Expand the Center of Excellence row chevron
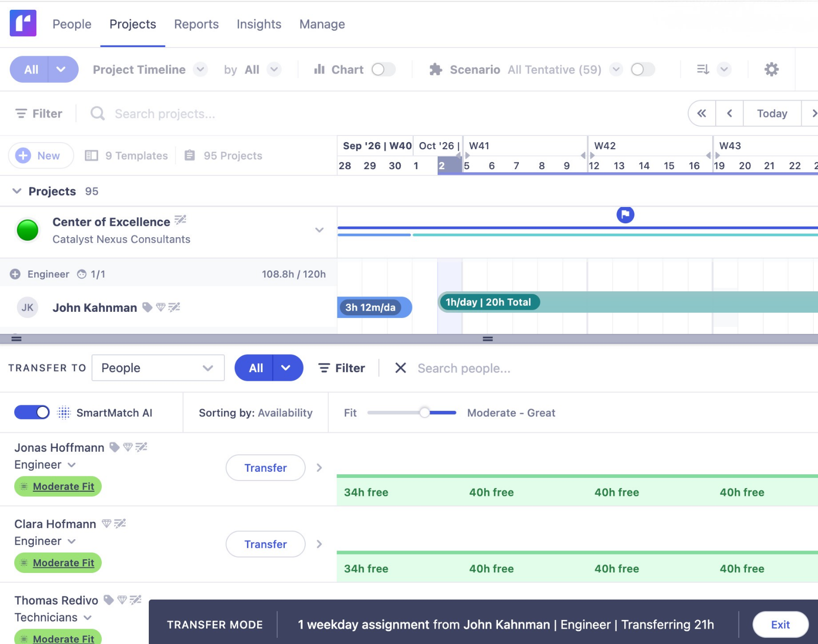Screen dimensions: 818x644 pyautogui.click(x=320, y=230)
